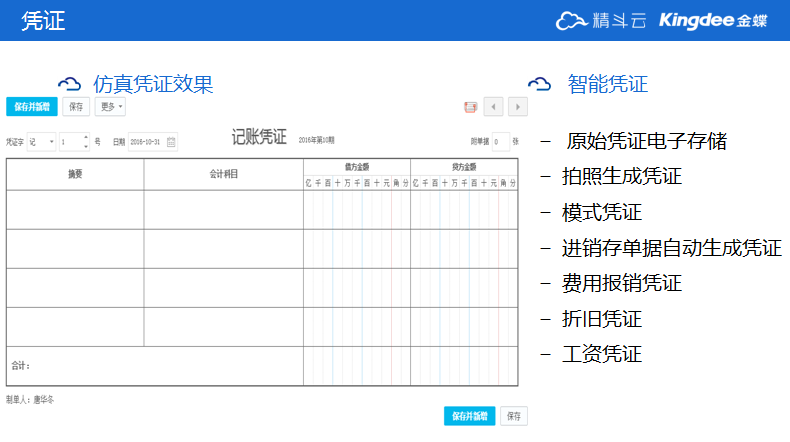790x442 pixels.
Task: Click the second row 摘要 cell
Action: [75, 249]
